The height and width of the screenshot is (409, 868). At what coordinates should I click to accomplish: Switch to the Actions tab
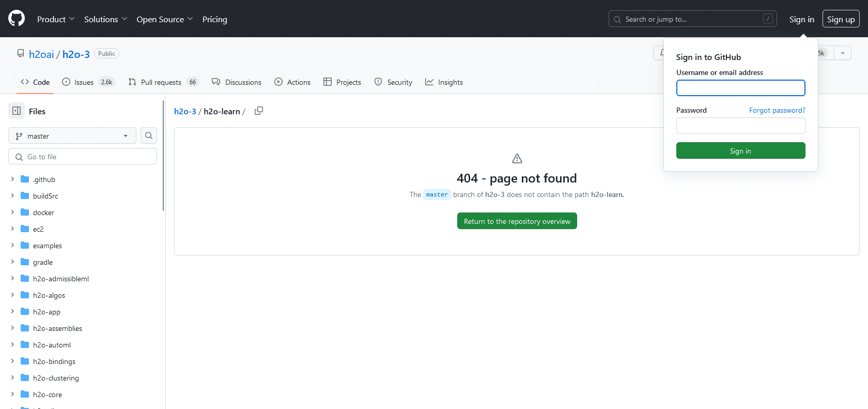292,82
